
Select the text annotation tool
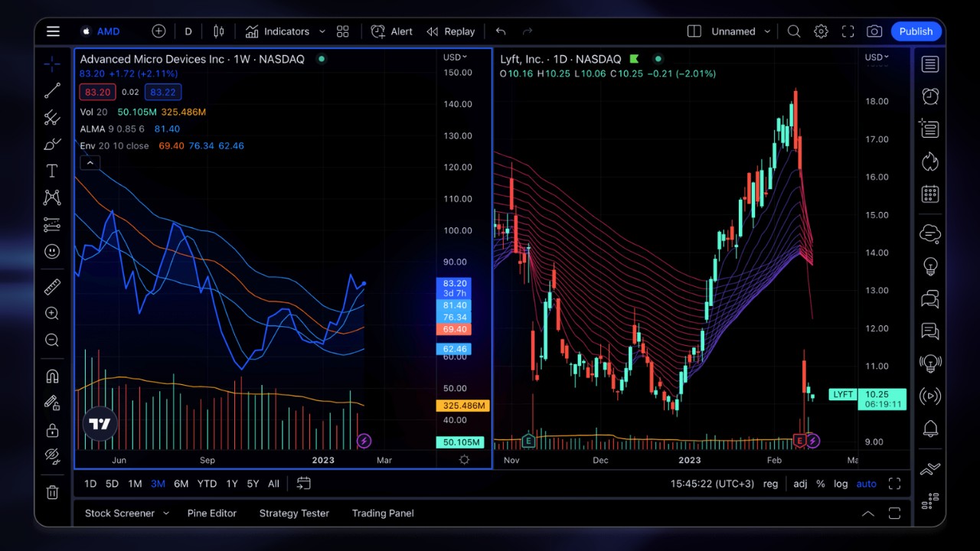point(52,171)
